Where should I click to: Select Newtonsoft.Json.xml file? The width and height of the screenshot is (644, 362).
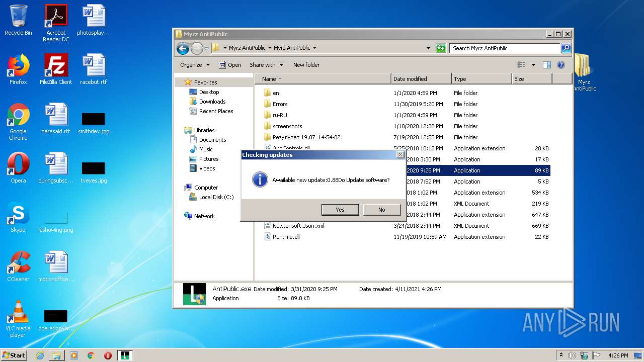click(298, 226)
